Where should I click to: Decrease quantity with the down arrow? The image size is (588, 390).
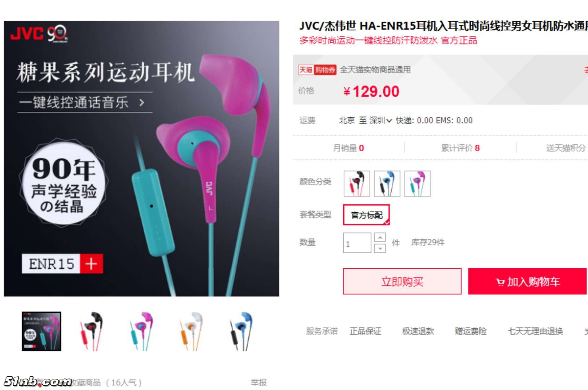pos(380,248)
